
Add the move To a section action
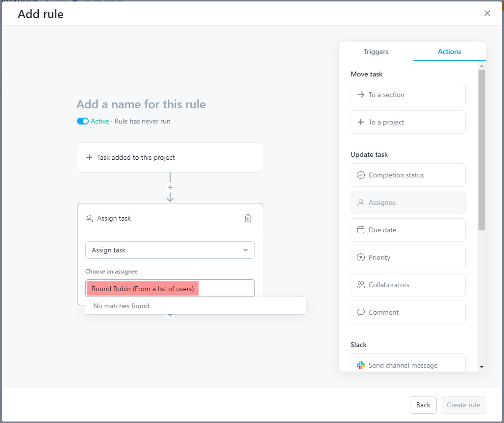click(x=408, y=95)
